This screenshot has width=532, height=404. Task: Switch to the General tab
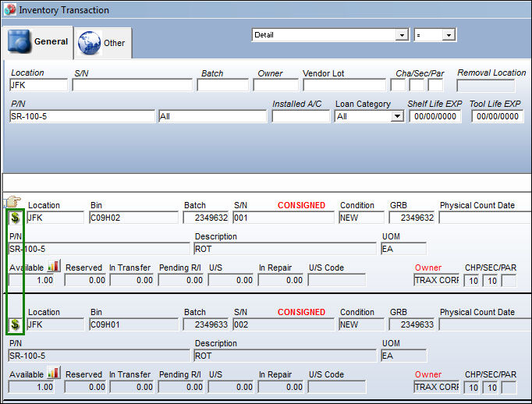point(37,42)
